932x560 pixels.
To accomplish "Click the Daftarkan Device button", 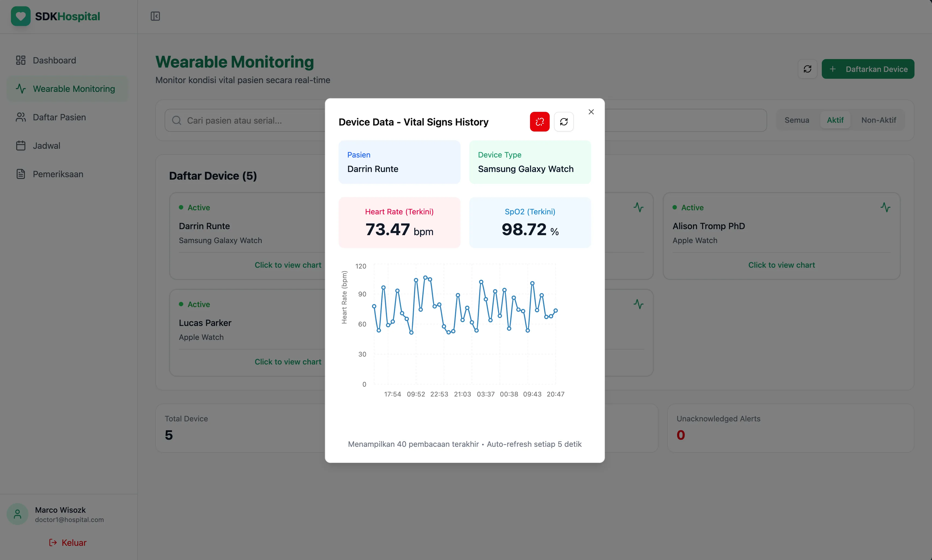I will click(x=867, y=69).
